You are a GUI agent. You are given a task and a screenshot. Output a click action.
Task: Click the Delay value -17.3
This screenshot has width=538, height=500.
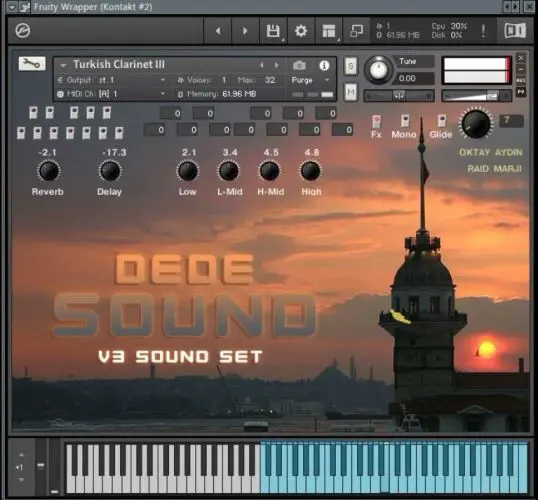tap(114, 152)
